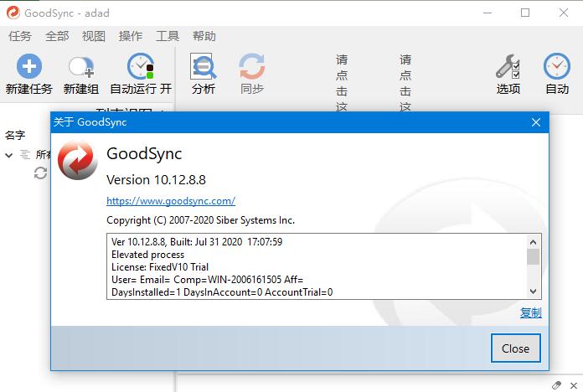Click the 'Version 10.12.8.8' text
This screenshot has height=392, width=583.
pos(156,180)
